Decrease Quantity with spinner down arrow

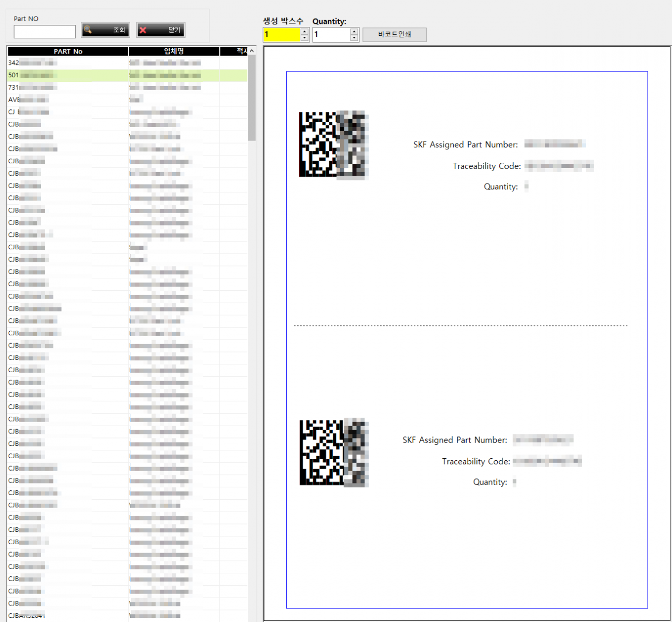click(354, 38)
